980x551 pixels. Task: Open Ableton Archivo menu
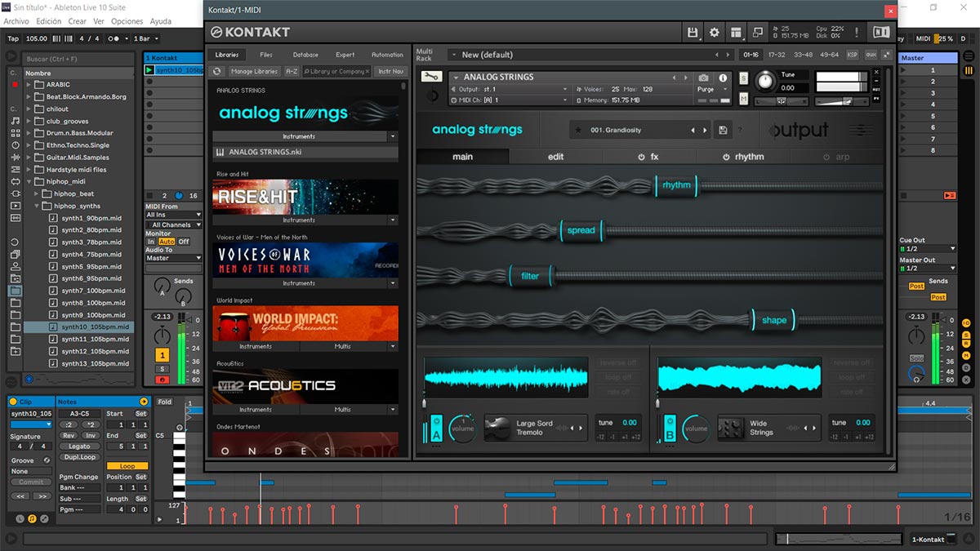[16, 21]
